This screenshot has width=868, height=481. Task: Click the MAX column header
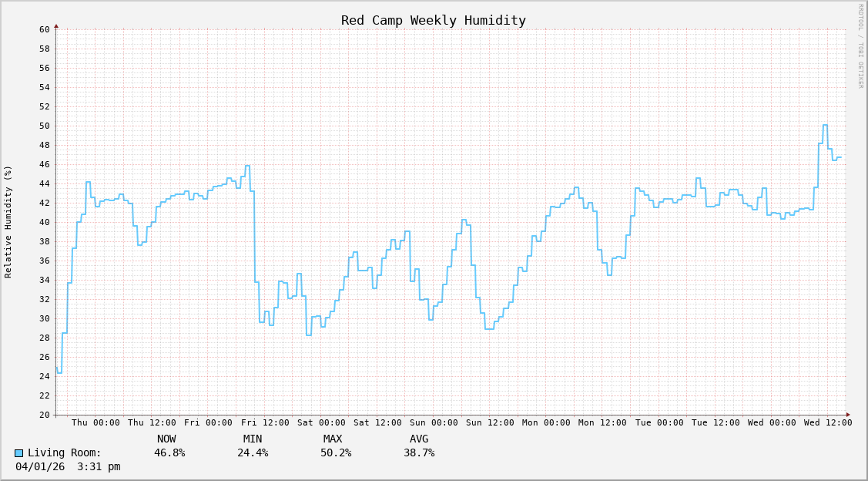click(x=333, y=439)
